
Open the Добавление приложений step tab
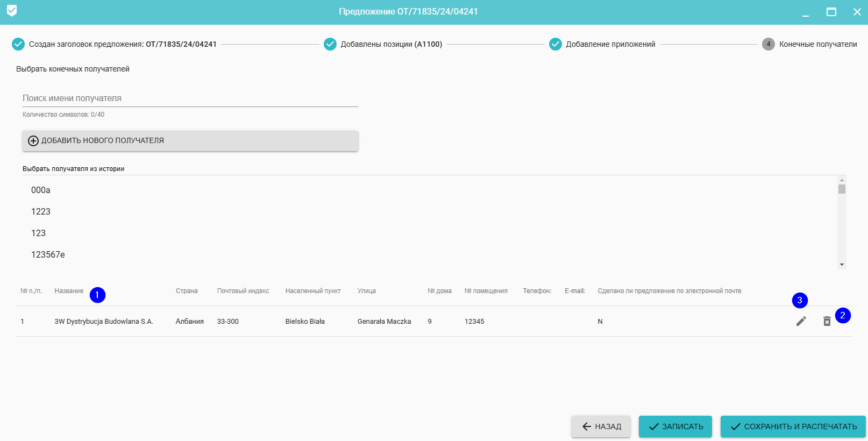pyautogui.click(x=610, y=44)
